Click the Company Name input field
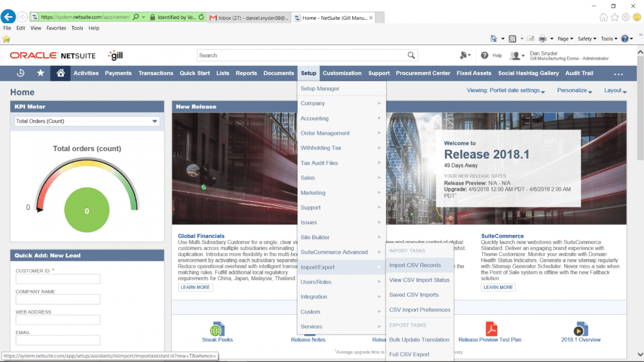This screenshot has width=644, height=362. (57, 299)
